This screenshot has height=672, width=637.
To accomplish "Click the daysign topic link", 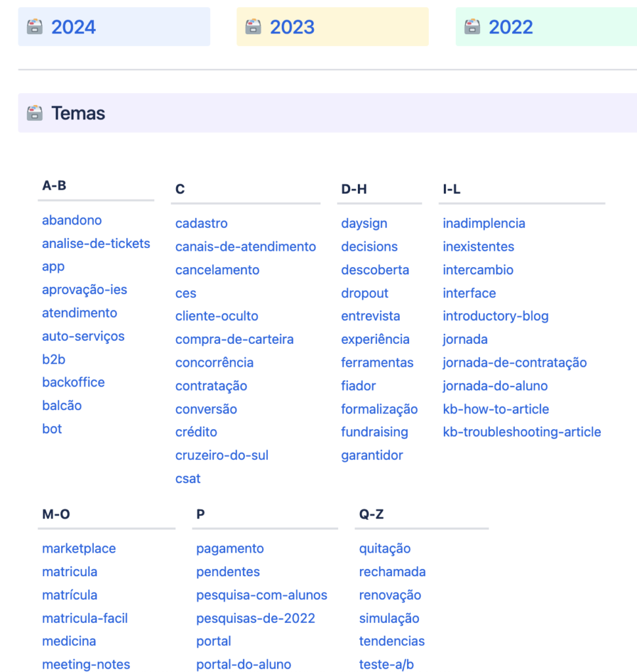I will click(x=364, y=224).
